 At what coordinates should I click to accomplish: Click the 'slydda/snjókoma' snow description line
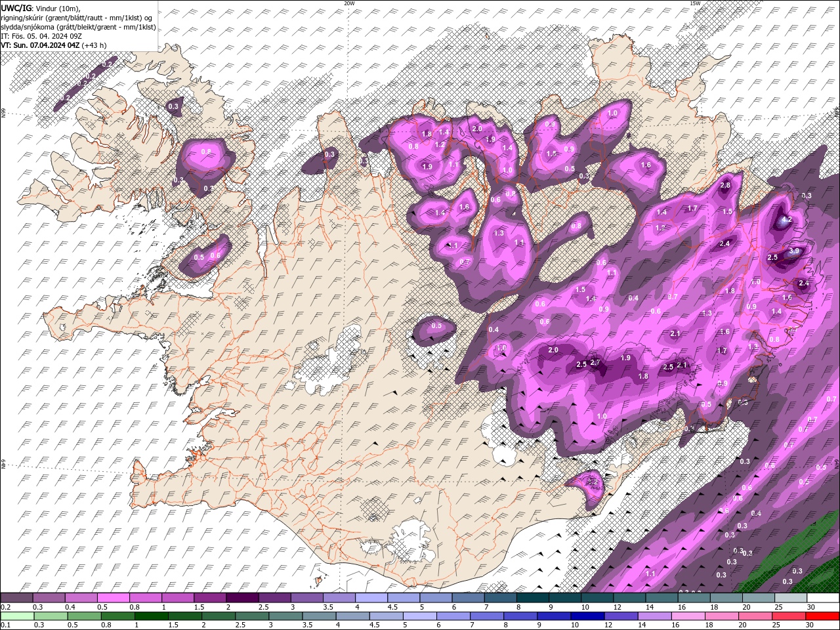(78, 27)
